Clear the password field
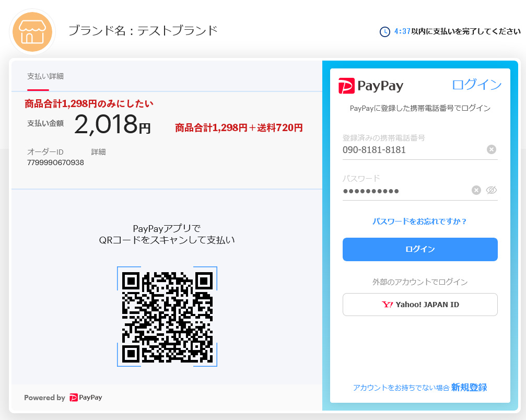The height and width of the screenshot is (420, 526). pos(476,190)
